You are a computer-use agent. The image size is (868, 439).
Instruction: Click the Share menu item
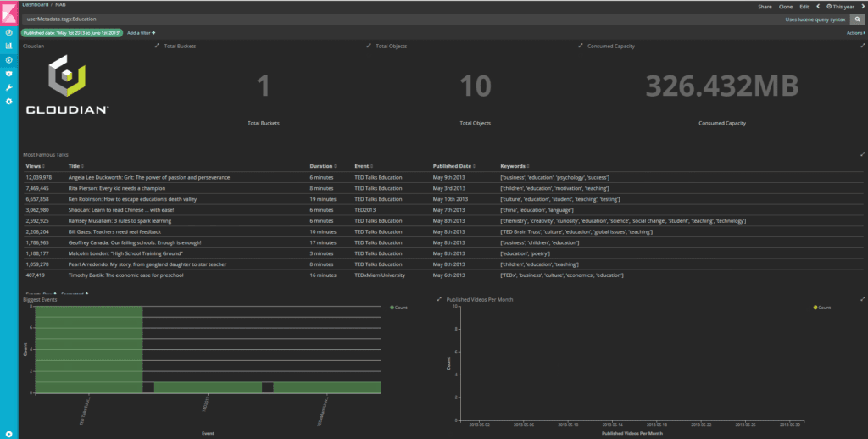[765, 7]
